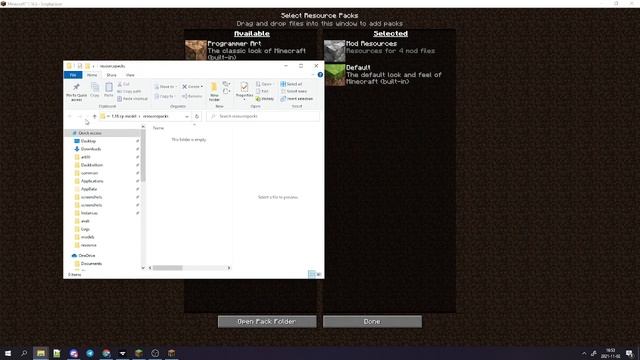Click the horizontal scrollbar thumb in file list
The image size is (640, 360).
(168, 268)
